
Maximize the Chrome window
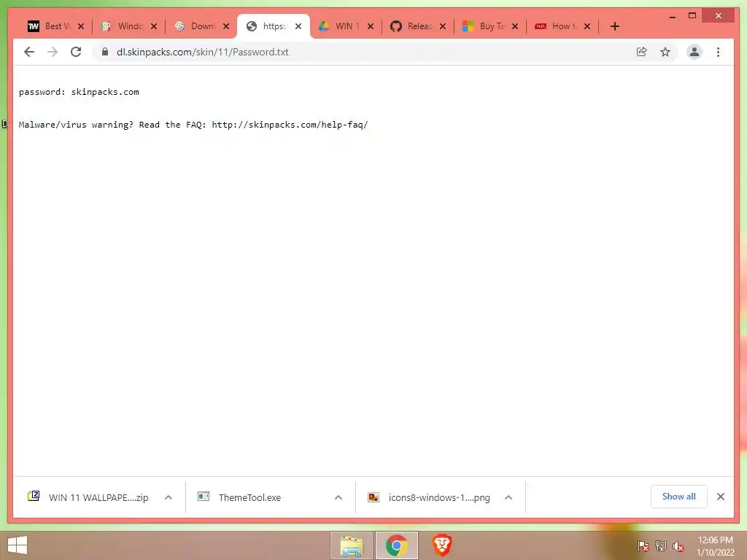(692, 16)
